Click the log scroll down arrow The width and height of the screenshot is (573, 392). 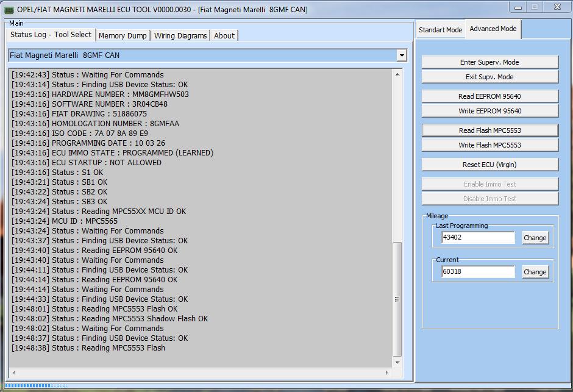[x=397, y=362]
